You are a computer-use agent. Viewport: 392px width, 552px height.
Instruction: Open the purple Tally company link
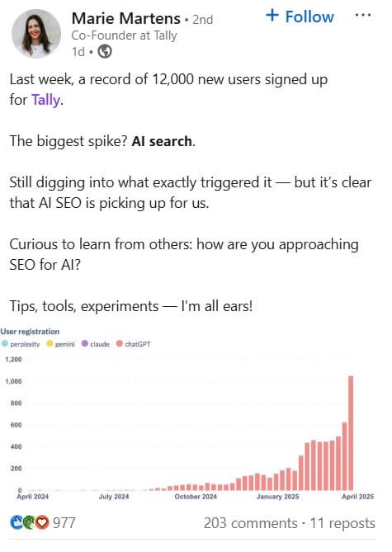tap(45, 100)
